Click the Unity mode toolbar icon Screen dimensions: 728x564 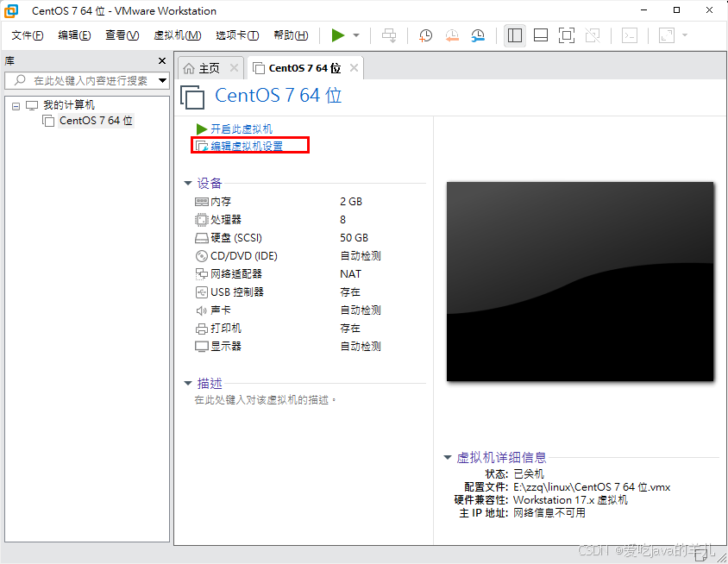coord(593,35)
